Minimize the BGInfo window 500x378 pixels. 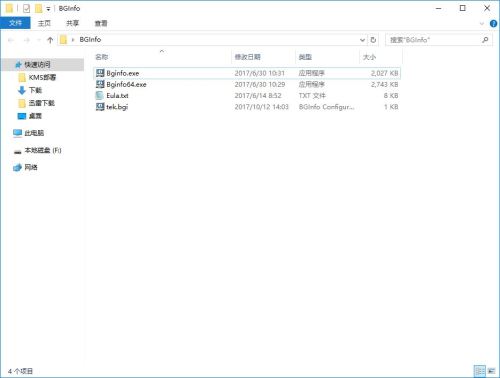[x=439, y=8]
